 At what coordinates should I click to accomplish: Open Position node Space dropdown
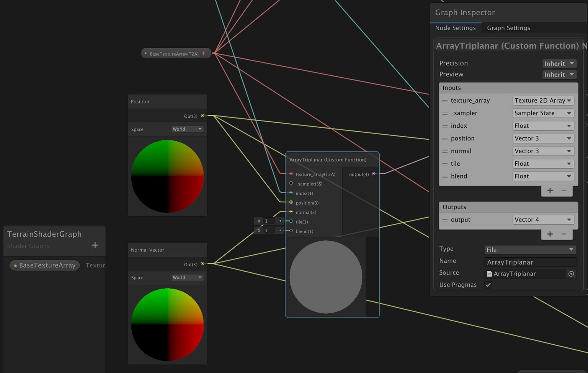click(x=187, y=129)
